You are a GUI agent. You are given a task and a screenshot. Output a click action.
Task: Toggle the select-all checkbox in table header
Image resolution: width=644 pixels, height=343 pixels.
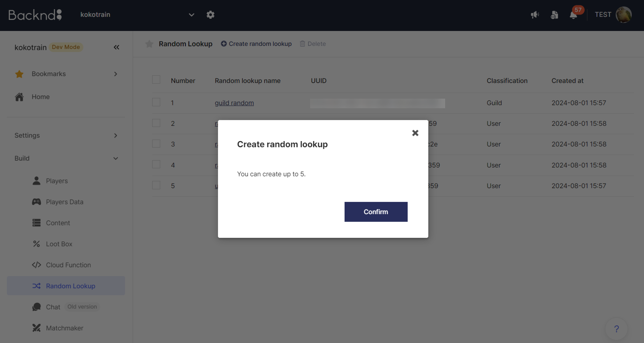click(156, 80)
